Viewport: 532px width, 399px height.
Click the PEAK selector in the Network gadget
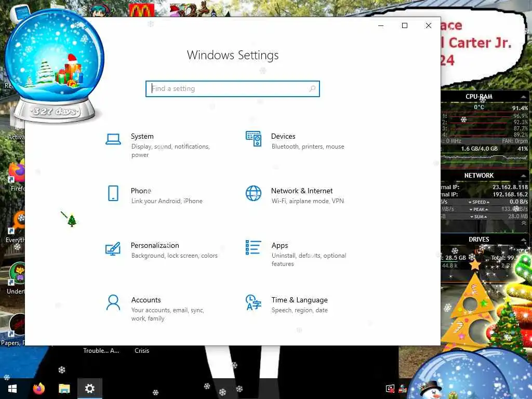(478, 209)
